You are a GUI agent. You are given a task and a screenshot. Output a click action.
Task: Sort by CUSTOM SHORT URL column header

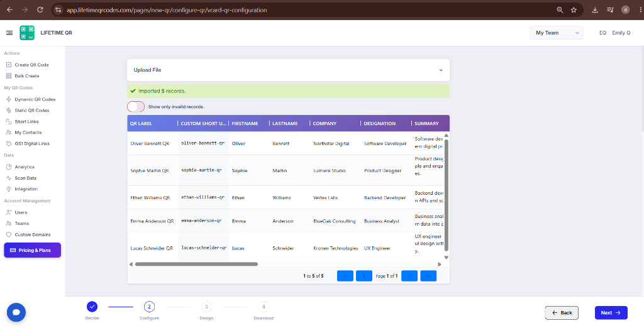pyautogui.click(x=203, y=124)
